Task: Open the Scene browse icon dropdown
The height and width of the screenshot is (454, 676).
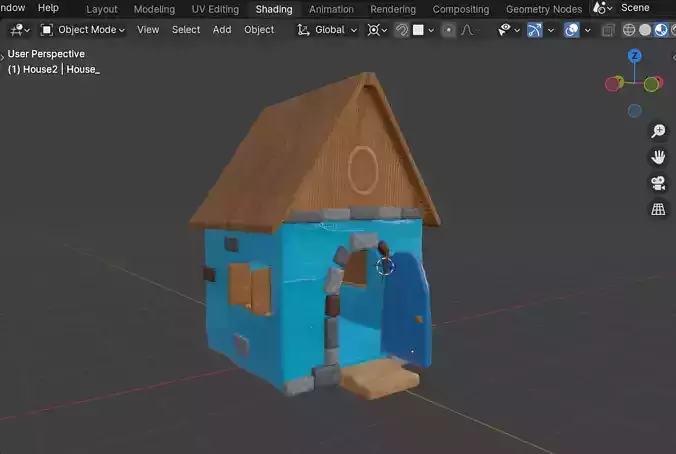Action: pos(603,8)
